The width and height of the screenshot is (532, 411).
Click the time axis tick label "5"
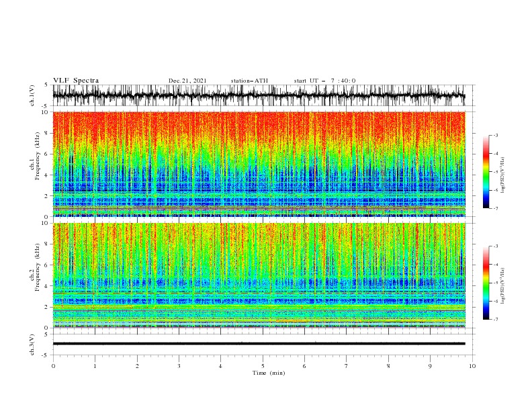(x=263, y=366)
